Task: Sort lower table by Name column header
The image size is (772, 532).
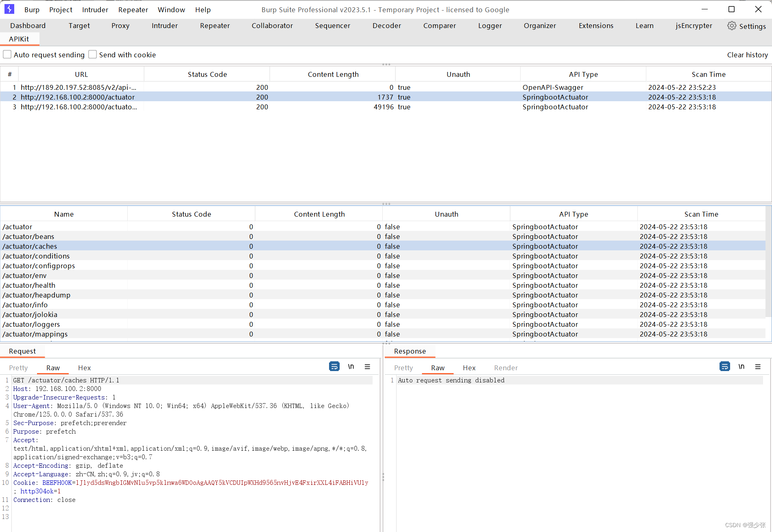Action: [x=64, y=214]
